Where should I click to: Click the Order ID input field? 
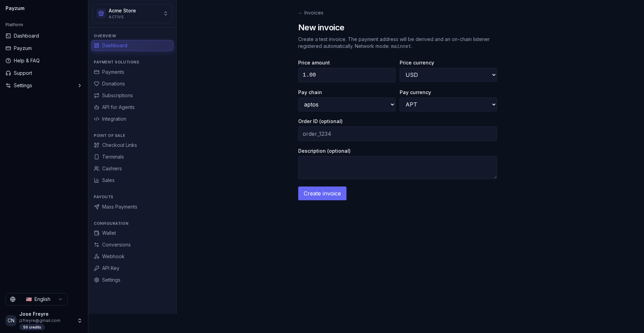(x=397, y=134)
